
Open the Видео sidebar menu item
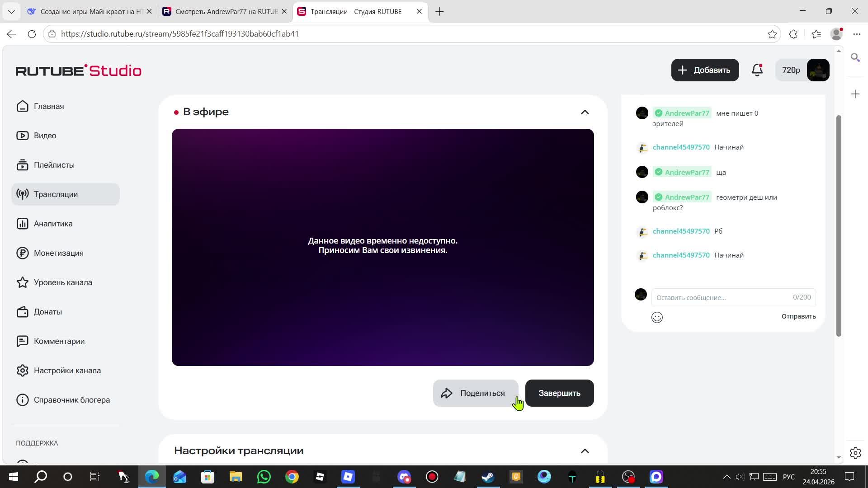[x=45, y=136]
